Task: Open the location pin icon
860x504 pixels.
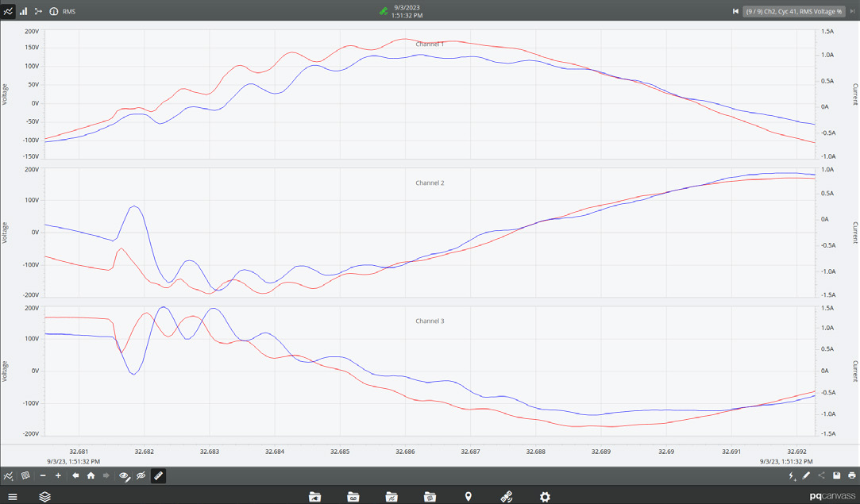Action: point(469,497)
